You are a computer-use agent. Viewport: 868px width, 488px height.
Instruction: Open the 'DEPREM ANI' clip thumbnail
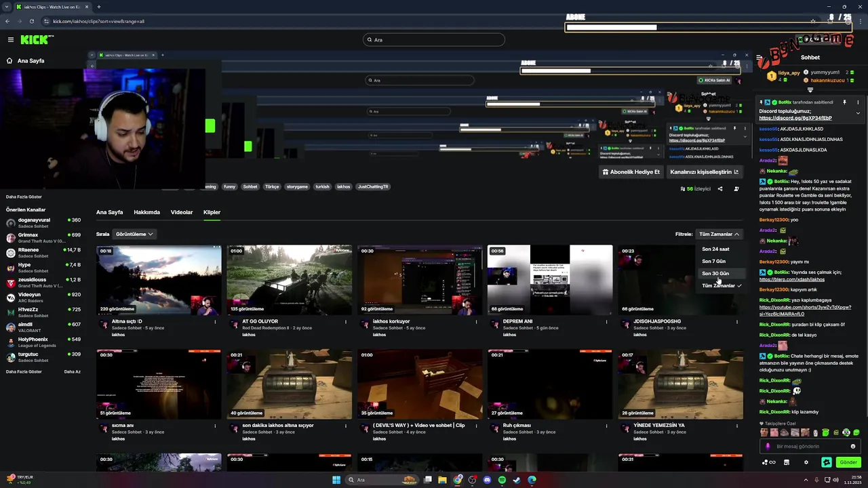pyautogui.click(x=550, y=280)
